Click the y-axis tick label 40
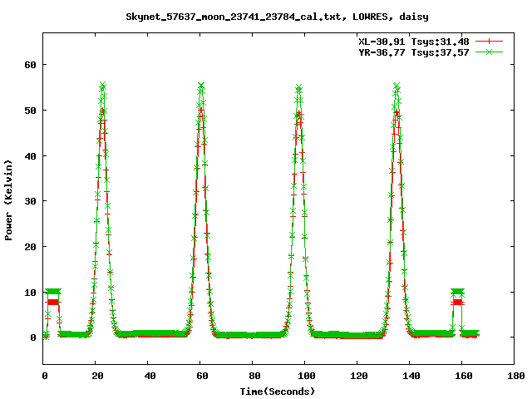The width and height of the screenshot is (532, 399). pos(30,156)
